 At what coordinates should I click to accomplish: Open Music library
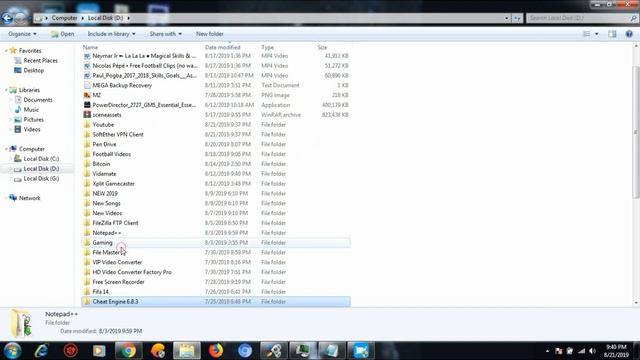(x=31, y=109)
